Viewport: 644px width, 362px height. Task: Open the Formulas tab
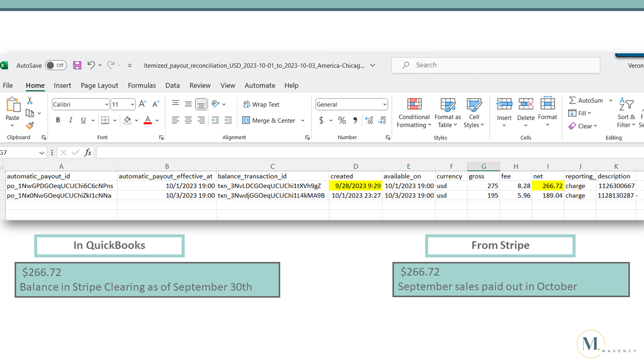(142, 85)
